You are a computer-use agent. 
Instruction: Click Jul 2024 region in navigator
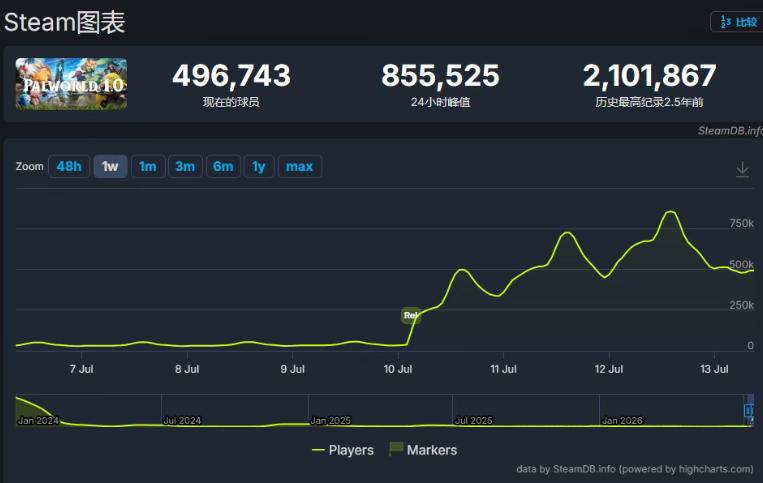182,420
